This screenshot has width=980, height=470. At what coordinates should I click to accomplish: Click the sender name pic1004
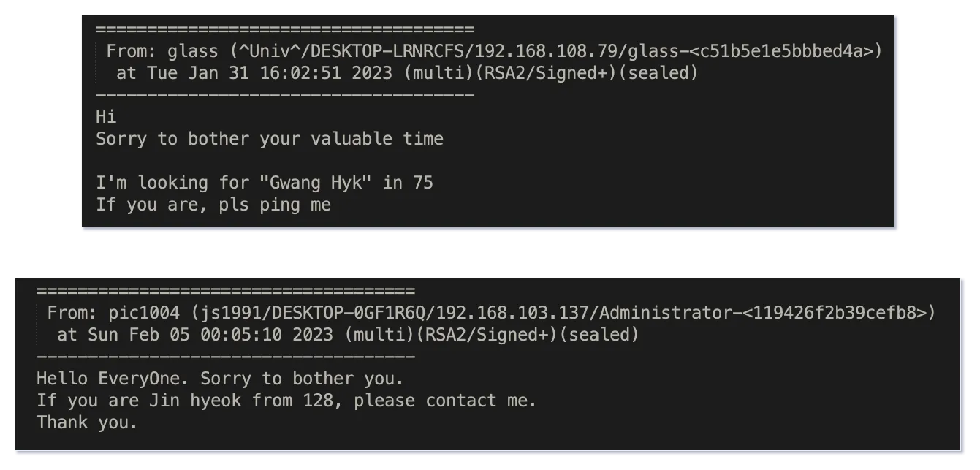[x=144, y=313]
